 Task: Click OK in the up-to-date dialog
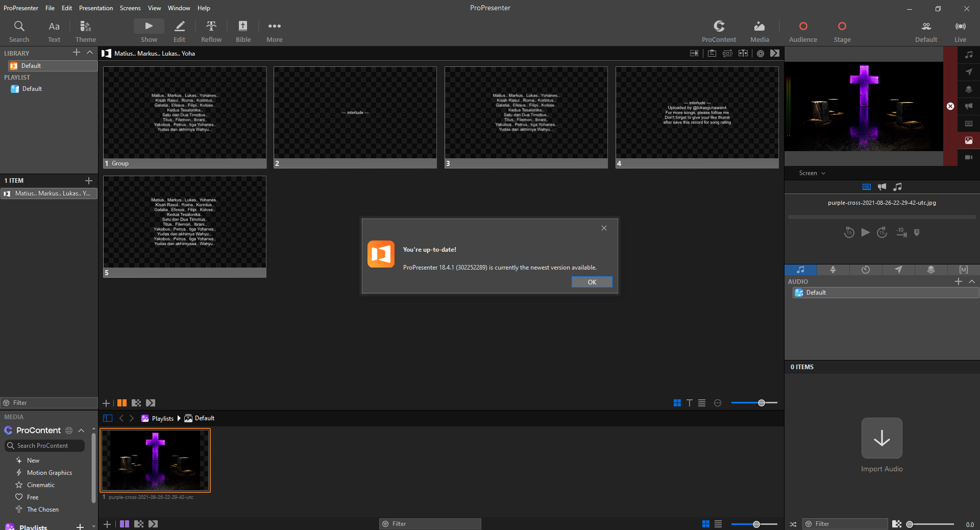click(592, 282)
